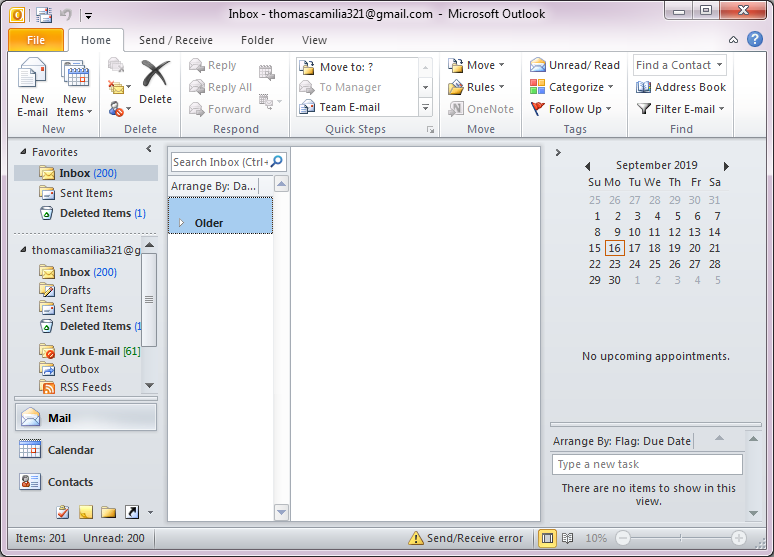774x557 pixels.
Task: Click the Ignore conversation icon
Action: [116, 65]
